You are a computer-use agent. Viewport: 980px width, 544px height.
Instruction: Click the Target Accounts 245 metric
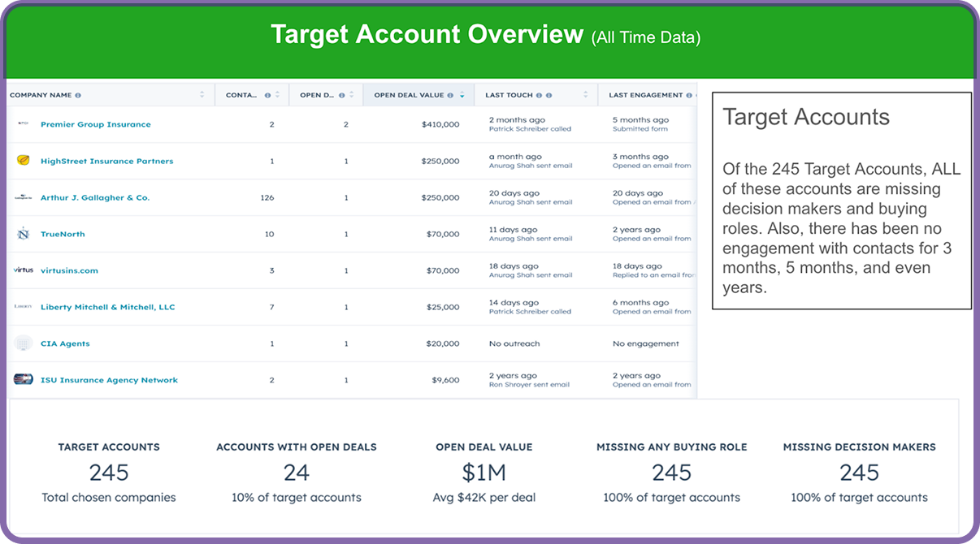tap(109, 473)
